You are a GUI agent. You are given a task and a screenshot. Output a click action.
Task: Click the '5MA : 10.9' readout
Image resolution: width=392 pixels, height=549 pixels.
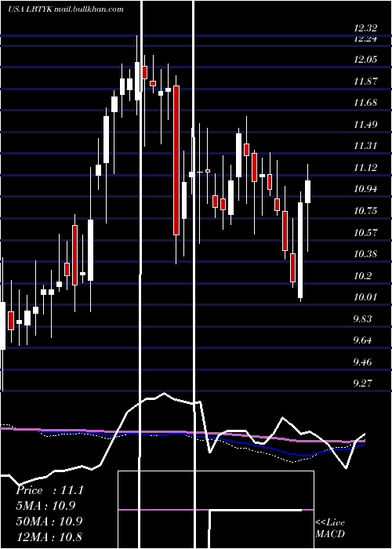[x=45, y=506]
